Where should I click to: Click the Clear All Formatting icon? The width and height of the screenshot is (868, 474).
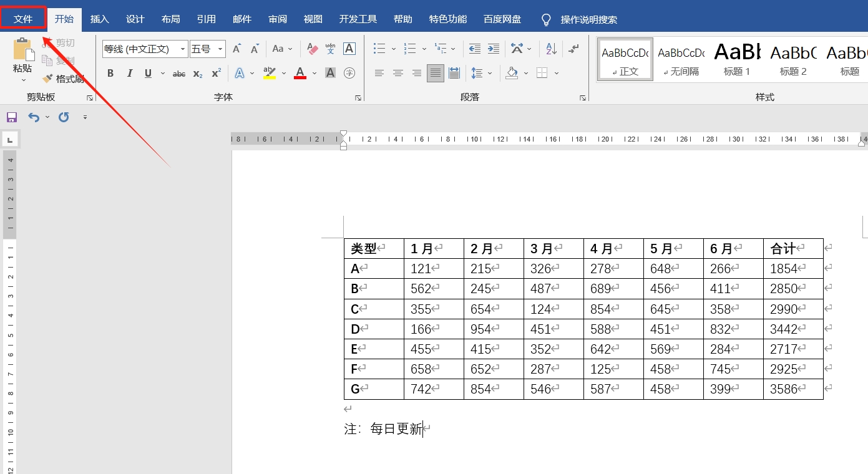[x=311, y=48]
